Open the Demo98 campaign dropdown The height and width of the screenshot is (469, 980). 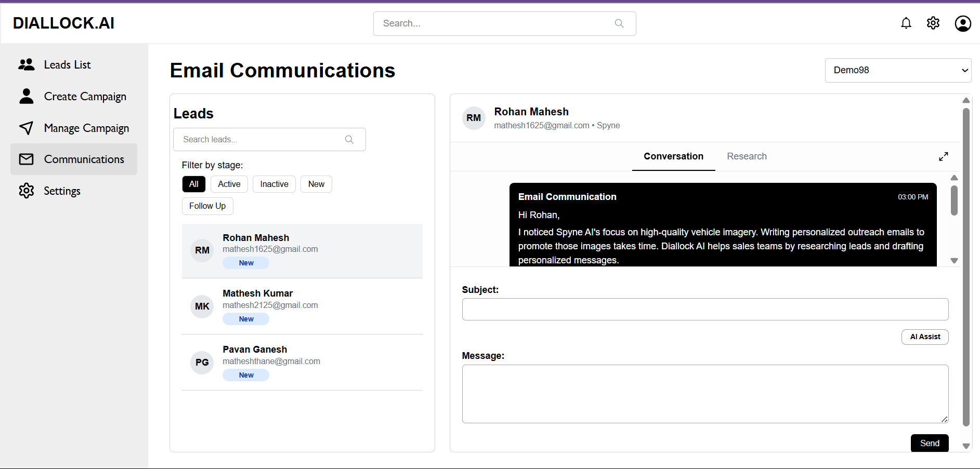(x=898, y=70)
